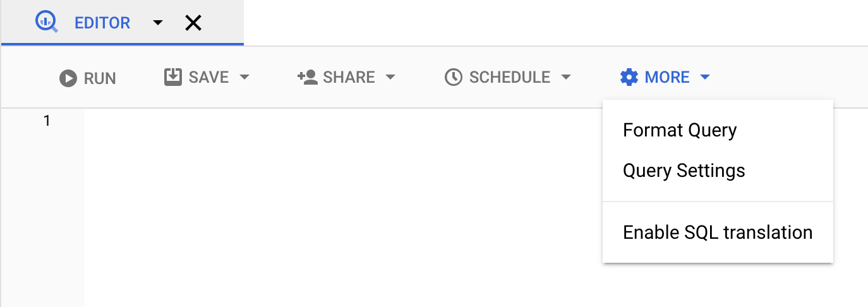Expand the Save dropdown arrow
The height and width of the screenshot is (307, 868).
[x=244, y=78]
